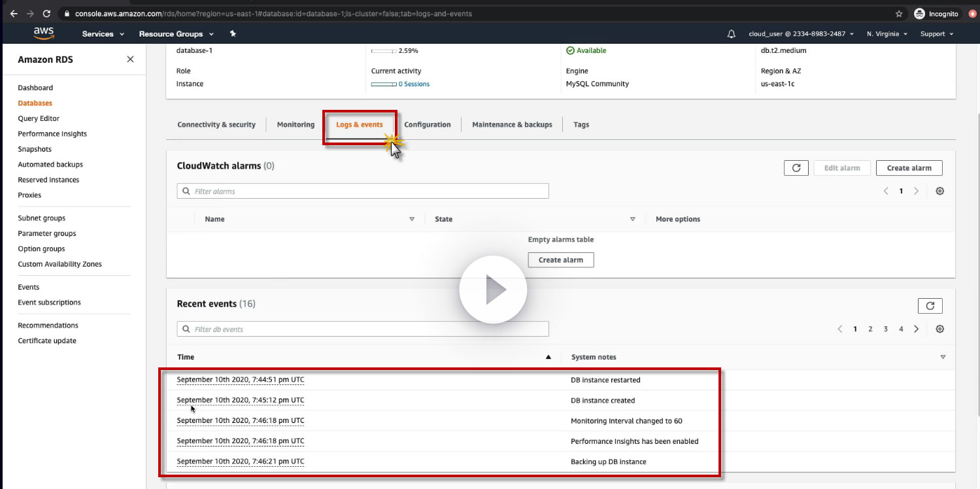
Task: Open Recent events table settings gear
Action: pos(940,329)
